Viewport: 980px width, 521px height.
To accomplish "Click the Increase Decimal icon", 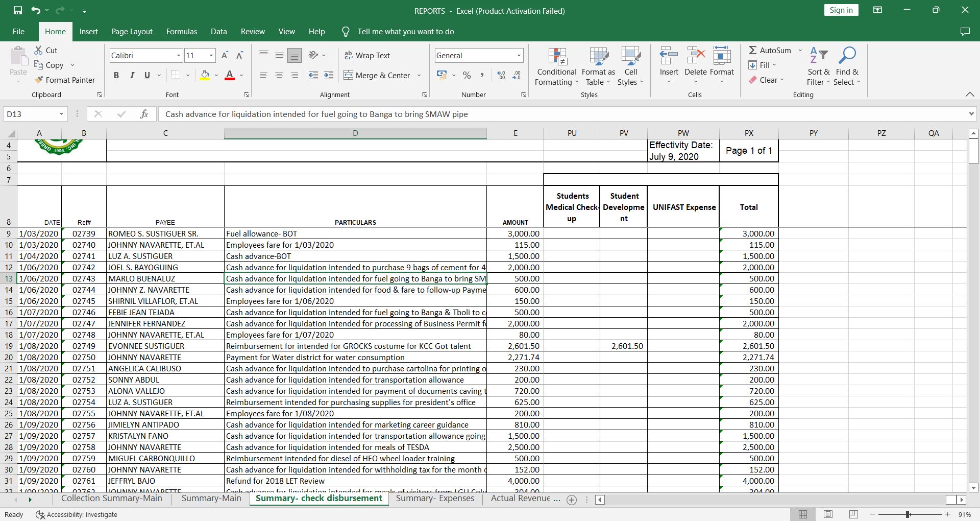I will (501, 75).
